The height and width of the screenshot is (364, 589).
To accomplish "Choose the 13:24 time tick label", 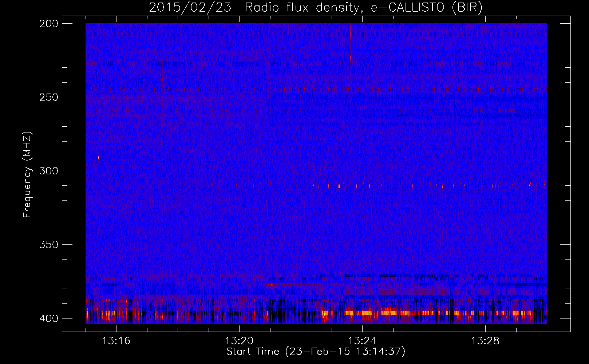I will [x=362, y=341].
